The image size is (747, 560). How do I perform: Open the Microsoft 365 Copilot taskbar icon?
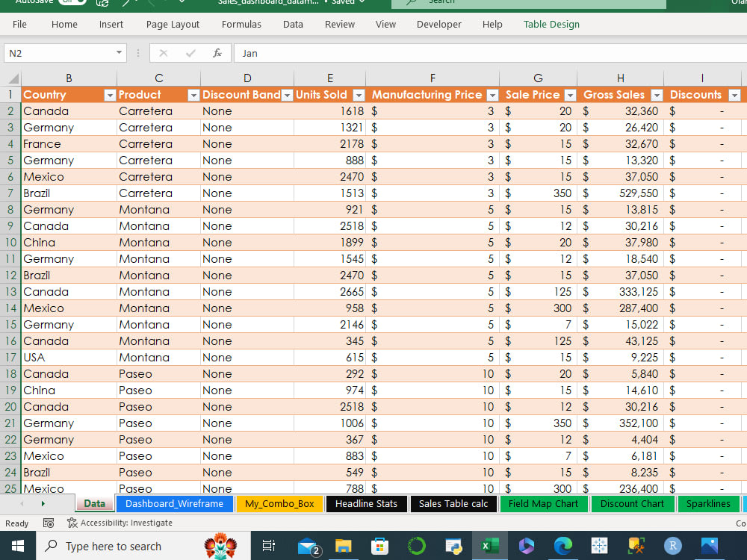[x=527, y=546]
